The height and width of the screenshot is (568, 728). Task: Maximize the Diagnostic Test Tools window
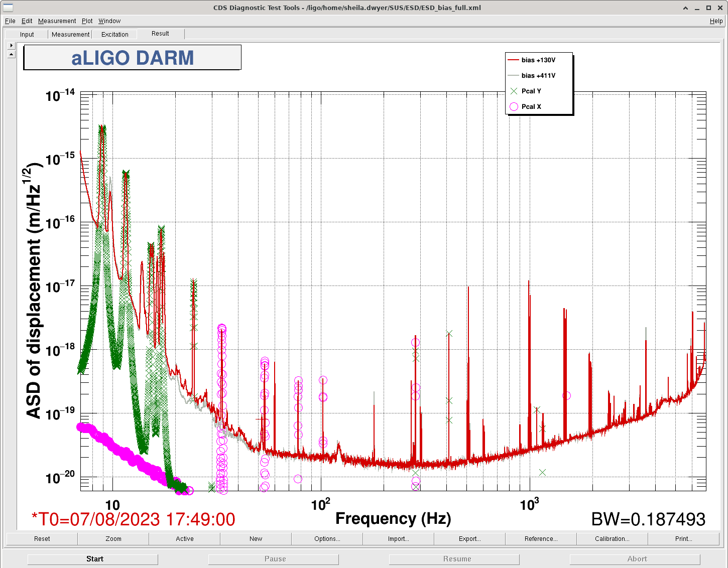tap(708, 8)
